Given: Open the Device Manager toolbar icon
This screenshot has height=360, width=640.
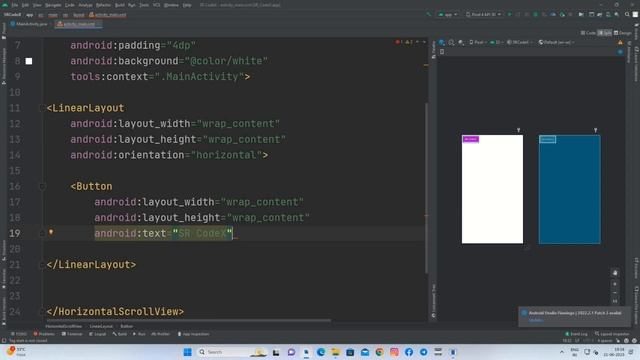Looking at the screenshot, I should click(608, 15).
